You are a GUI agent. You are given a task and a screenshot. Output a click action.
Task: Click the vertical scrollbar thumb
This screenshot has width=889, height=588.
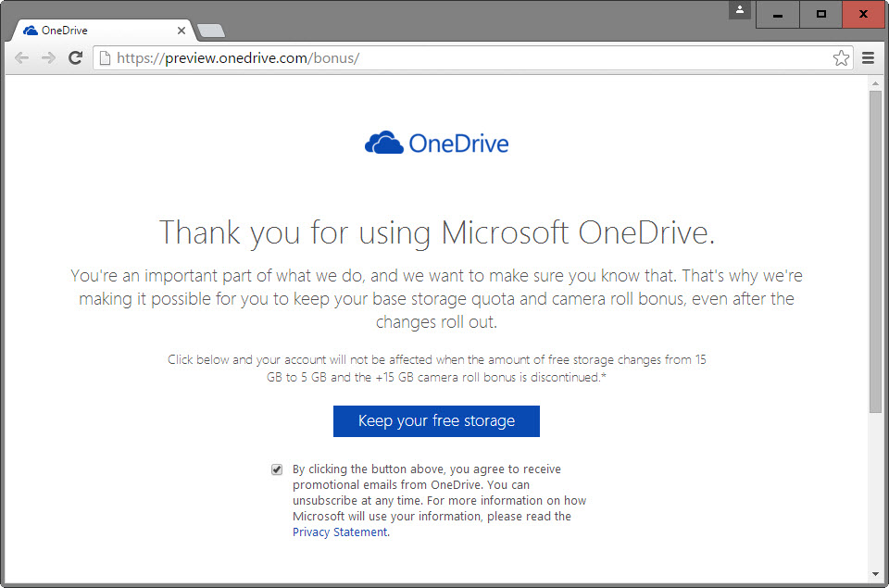(x=875, y=252)
